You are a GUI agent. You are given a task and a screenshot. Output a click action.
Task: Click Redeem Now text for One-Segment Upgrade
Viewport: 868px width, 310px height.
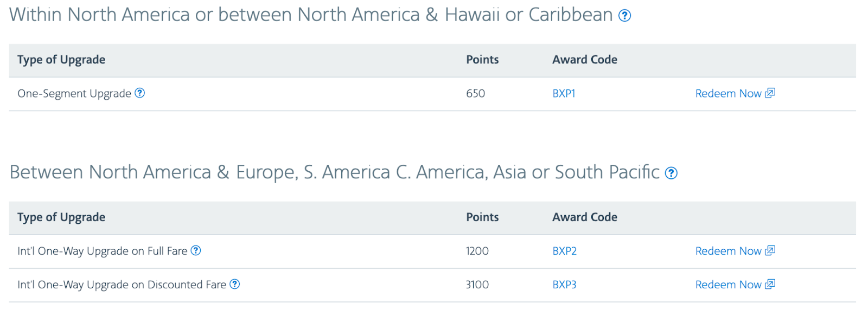pyautogui.click(x=728, y=94)
